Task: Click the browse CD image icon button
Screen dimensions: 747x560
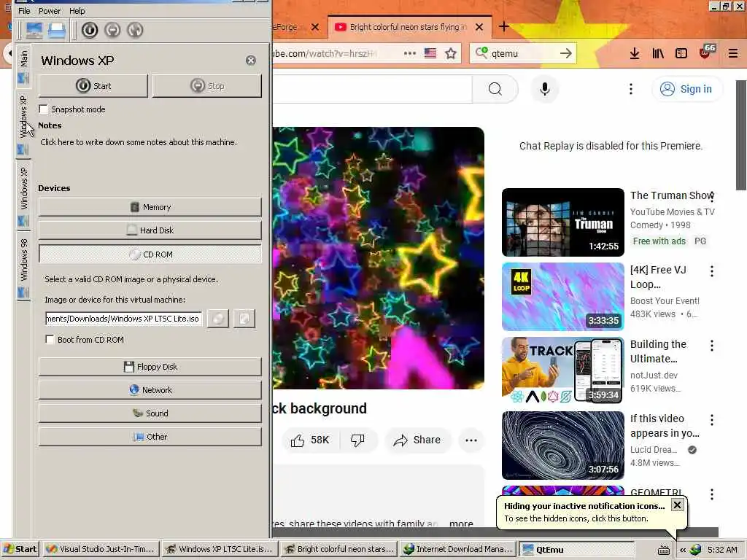Action: click(x=217, y=319)
